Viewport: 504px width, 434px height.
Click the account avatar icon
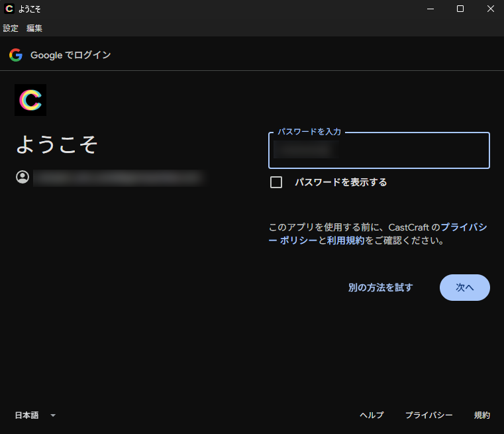[x=23, y=177]
